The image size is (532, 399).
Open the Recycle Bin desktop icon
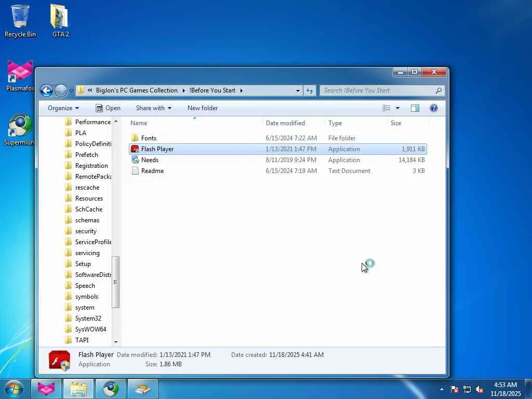20,20
